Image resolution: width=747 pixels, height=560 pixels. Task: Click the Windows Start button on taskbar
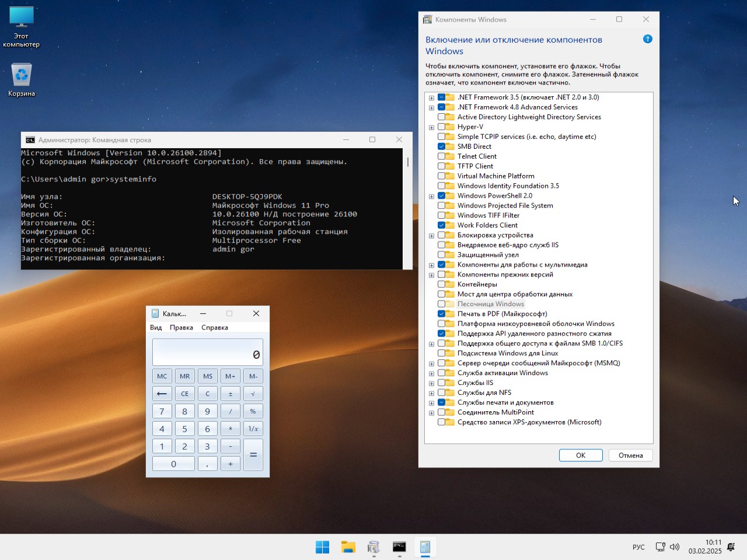pyautogui.click(x=322, y=547)
